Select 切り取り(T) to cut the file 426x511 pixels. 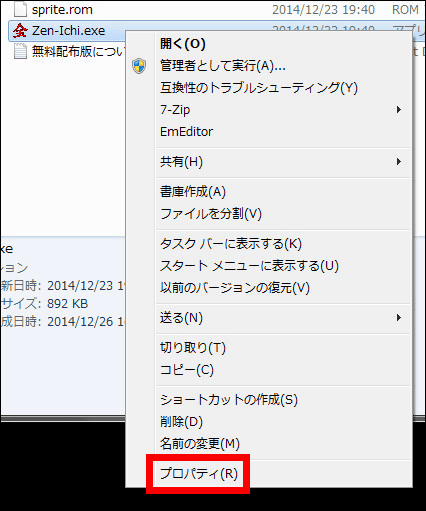pyautogui.click(x=193, y=348)
